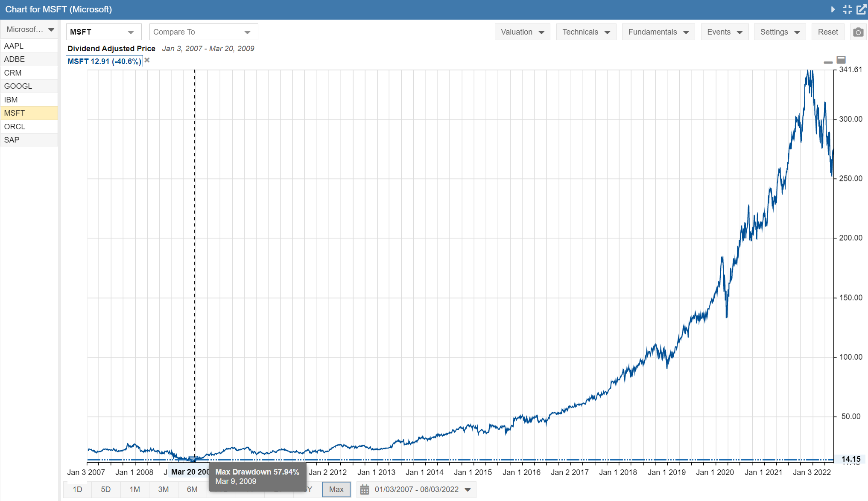
Task: Click the calendar icon beside the date range
Action: pyautogui.click(x=365, y=489)
